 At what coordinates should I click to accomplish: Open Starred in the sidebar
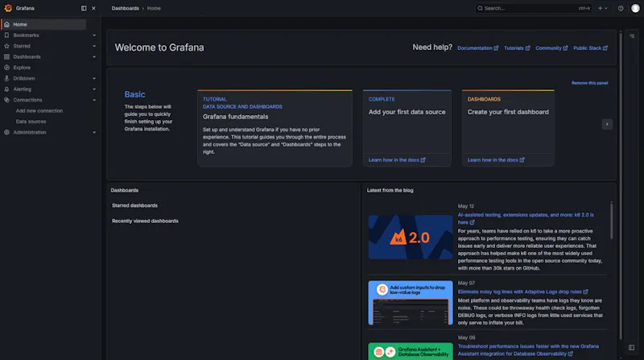(22, 46)
